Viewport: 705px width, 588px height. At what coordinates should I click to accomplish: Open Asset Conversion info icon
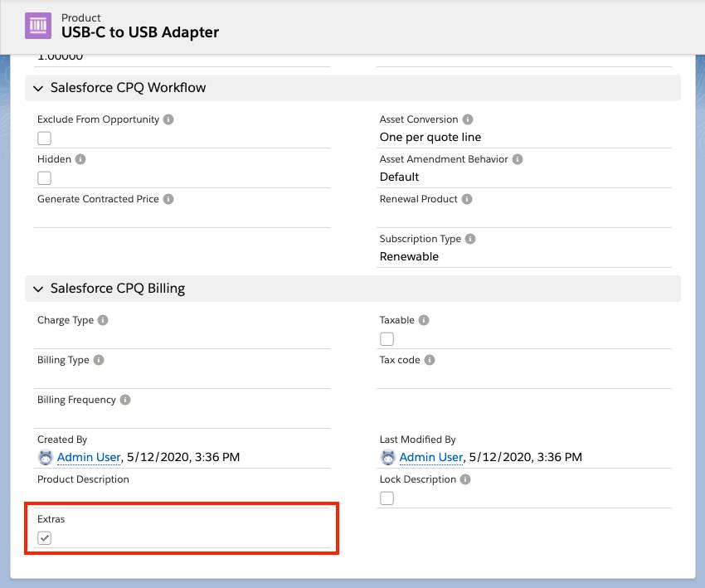(468, 119)
